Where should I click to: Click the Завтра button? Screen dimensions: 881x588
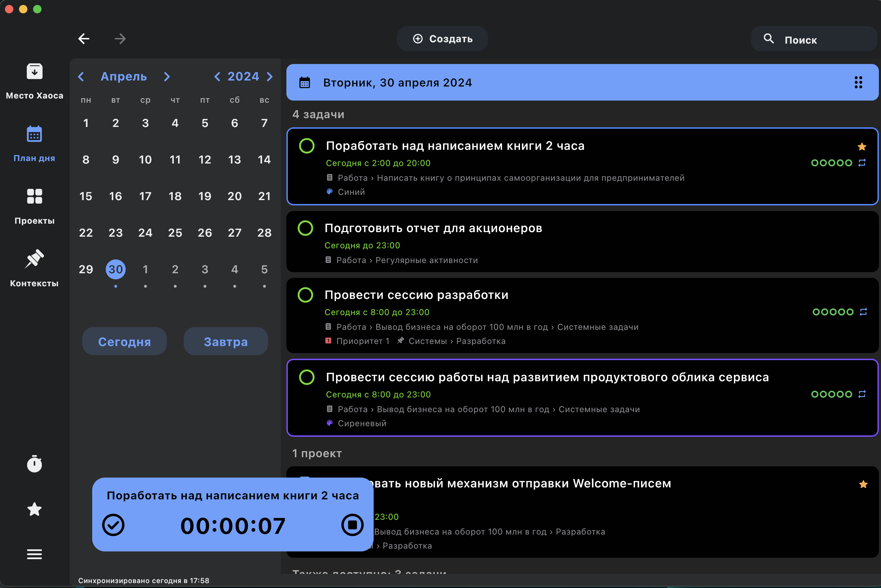226,341
